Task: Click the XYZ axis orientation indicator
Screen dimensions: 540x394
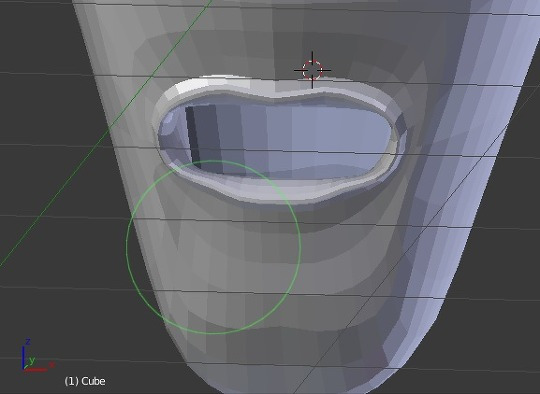Action: click(x=37, y=355)
